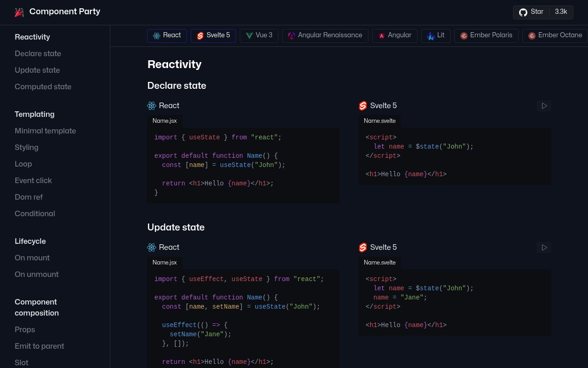This screenshot has height=368, width=588.
Task: Open the Event click sidebar entry
Action: (x=33, y=181)
